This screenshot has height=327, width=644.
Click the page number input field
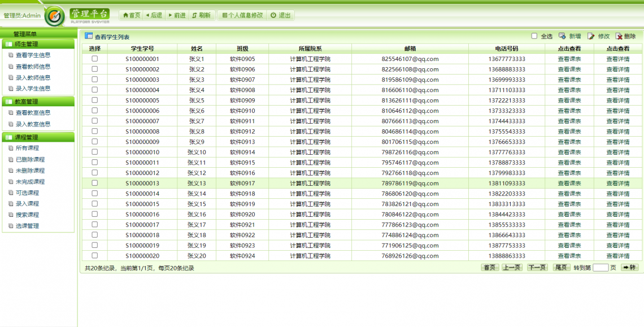(x=601, y=268)
